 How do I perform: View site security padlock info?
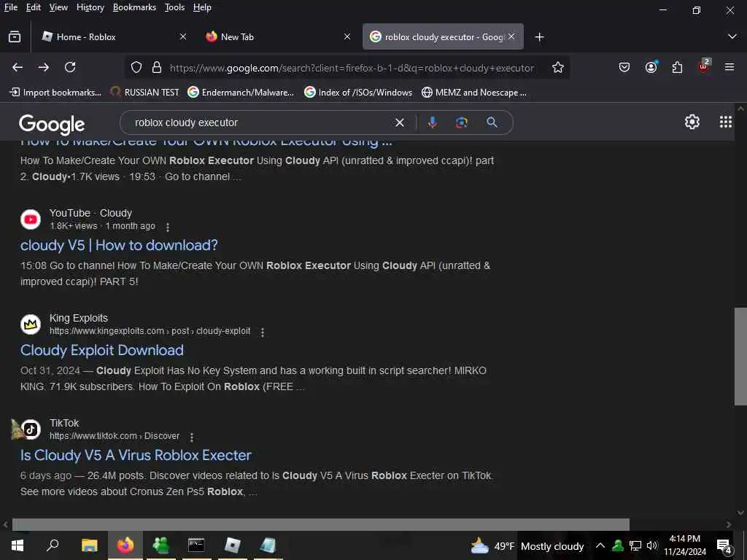point(157,68)
